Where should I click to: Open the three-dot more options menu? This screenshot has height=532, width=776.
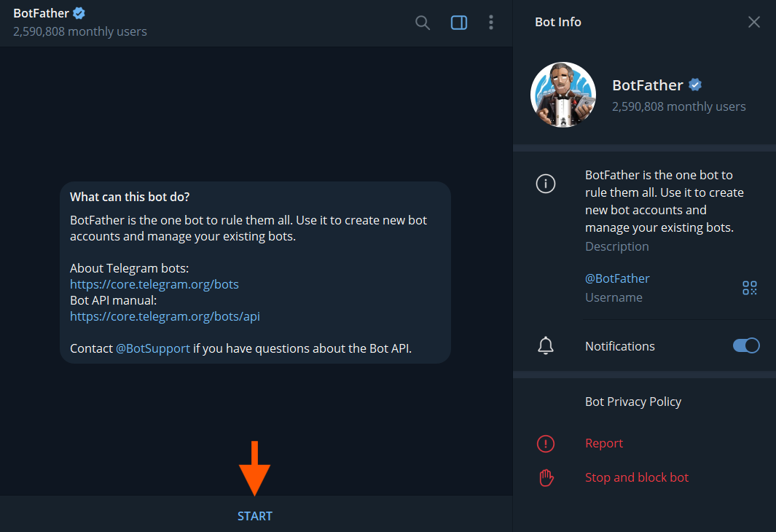click(491, 23)
